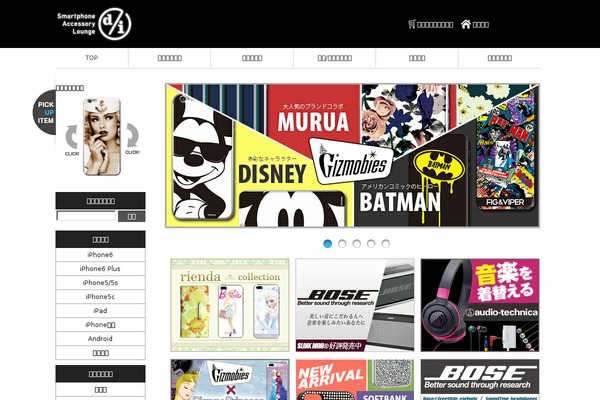Click the Gizmobies main slideshow banner
Image resolution: width=600 pixels, height=400 pixels.
(352, 155)
